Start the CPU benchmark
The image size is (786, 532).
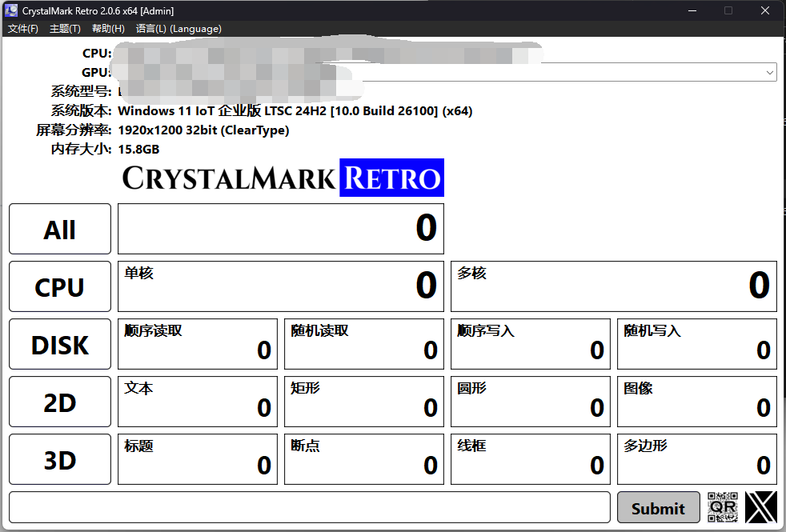click(59, 286)
